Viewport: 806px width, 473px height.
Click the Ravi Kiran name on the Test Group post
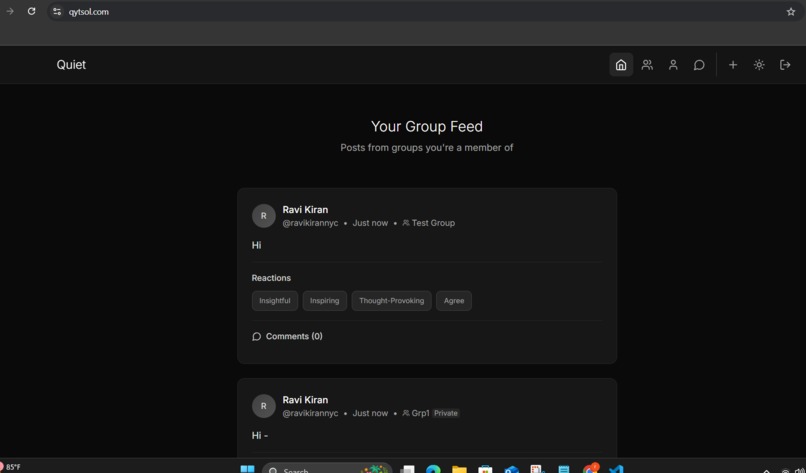tap(305, 210)
